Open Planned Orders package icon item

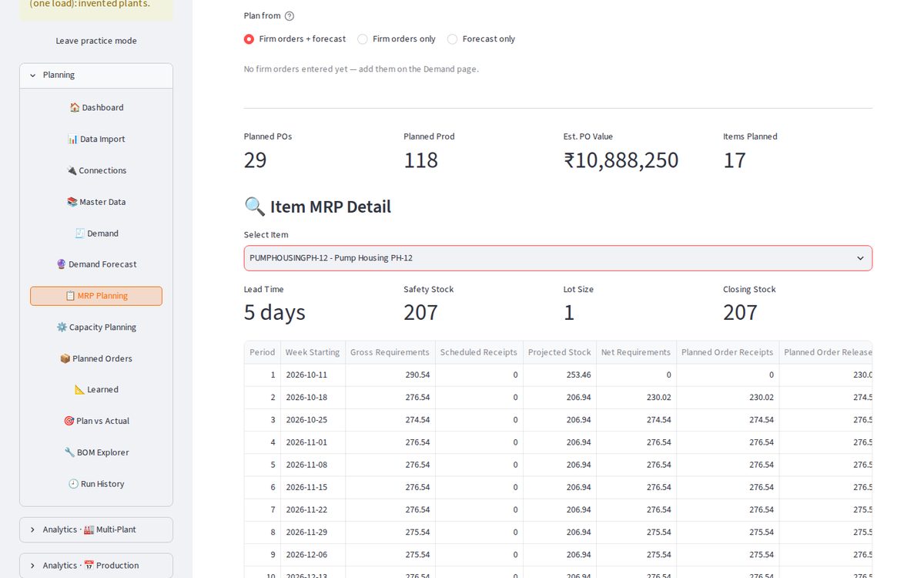click(x=96, y=358)
